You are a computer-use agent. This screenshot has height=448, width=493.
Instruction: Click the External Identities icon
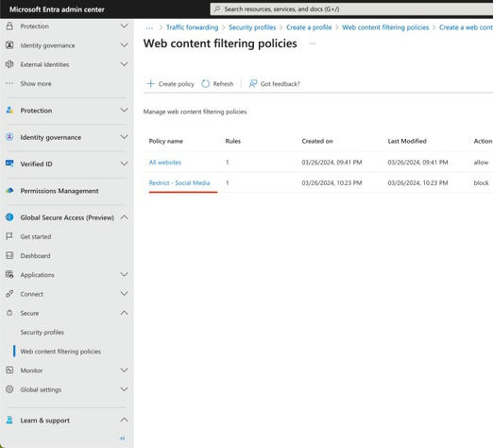click(x=9, y=64)
